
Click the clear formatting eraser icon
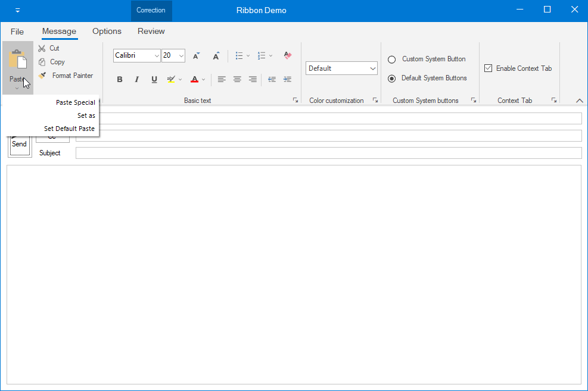pos(288,55)
